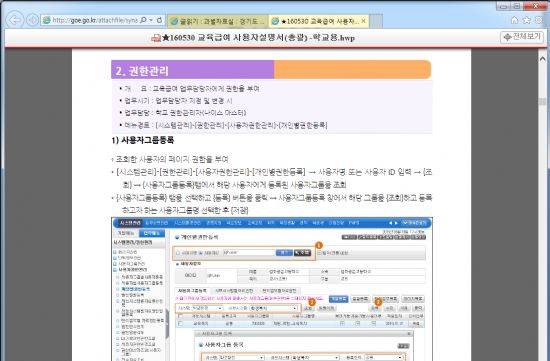Open Favorites with the star icon
This screenshot has width=550, height=361.
click(x=526, y=20)
